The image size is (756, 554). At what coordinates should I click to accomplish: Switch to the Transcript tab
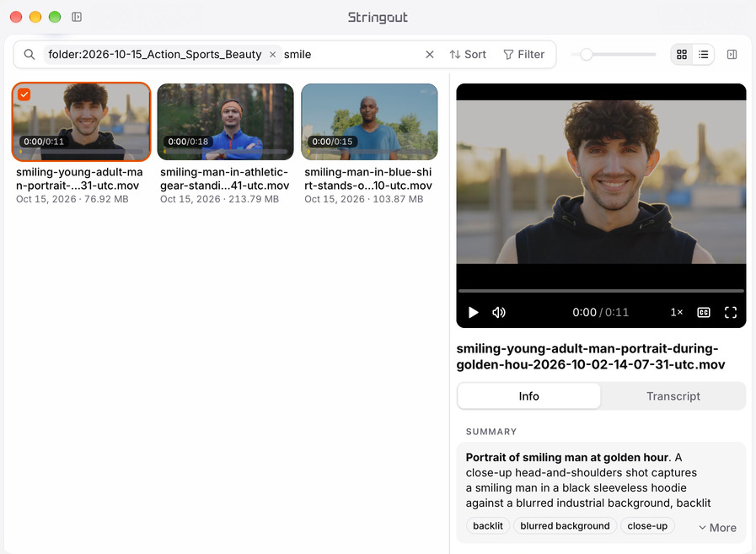coord(673,396)
